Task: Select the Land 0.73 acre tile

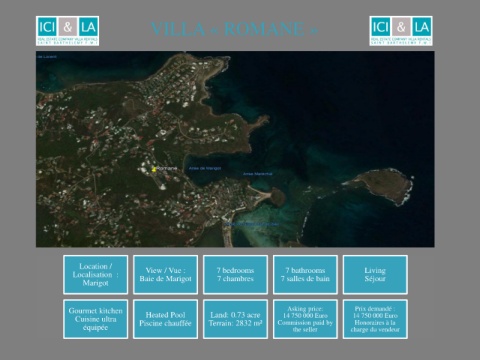Action: click(235, 319)
